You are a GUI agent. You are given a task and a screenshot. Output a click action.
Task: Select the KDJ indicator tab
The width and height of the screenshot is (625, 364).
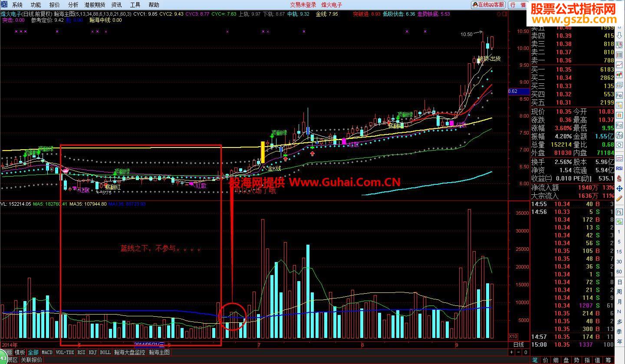pos(93,352)
